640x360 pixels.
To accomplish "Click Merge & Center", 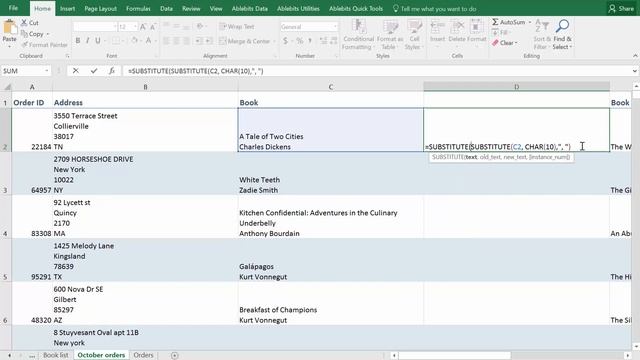I will [244, 41].
